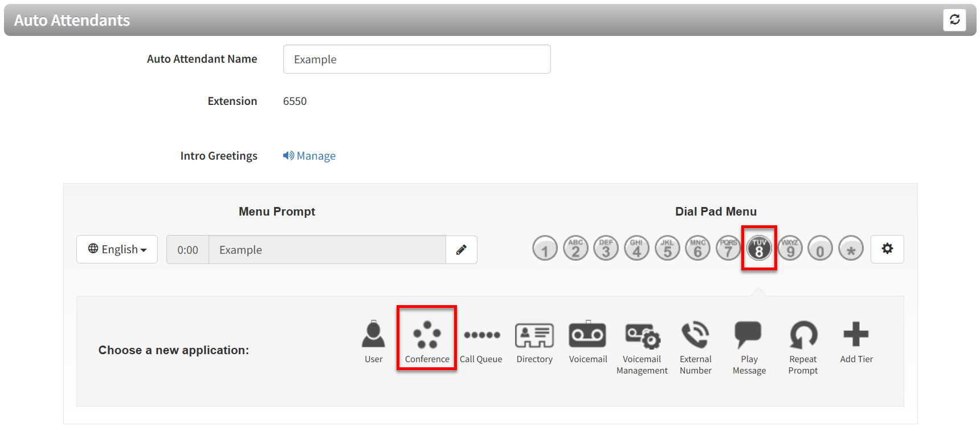Select dial pad key 8
This screenshot has height=430, width=980.
[759, 249]
